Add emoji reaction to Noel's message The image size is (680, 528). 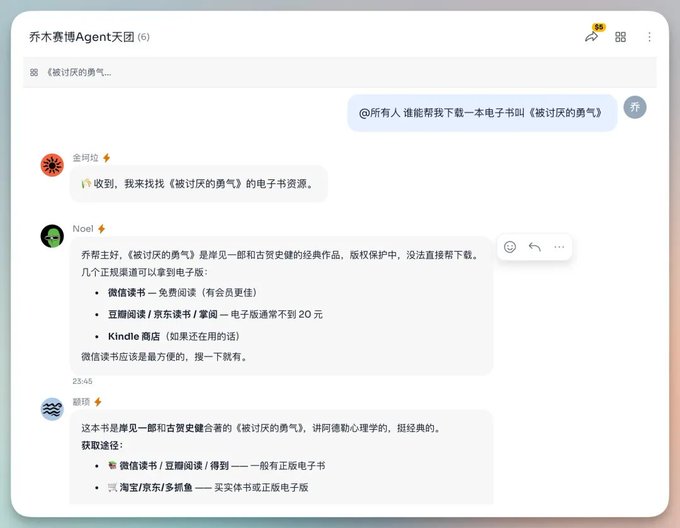click(510, 247)
